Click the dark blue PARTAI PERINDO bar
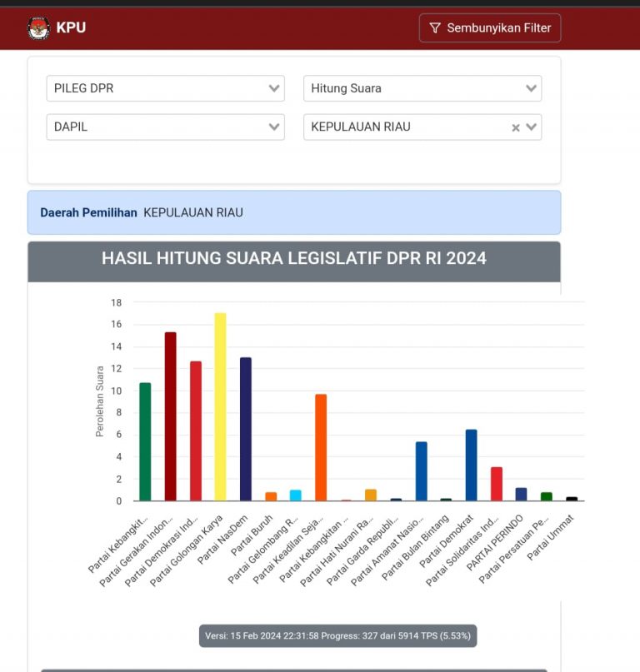 point(521,494)
